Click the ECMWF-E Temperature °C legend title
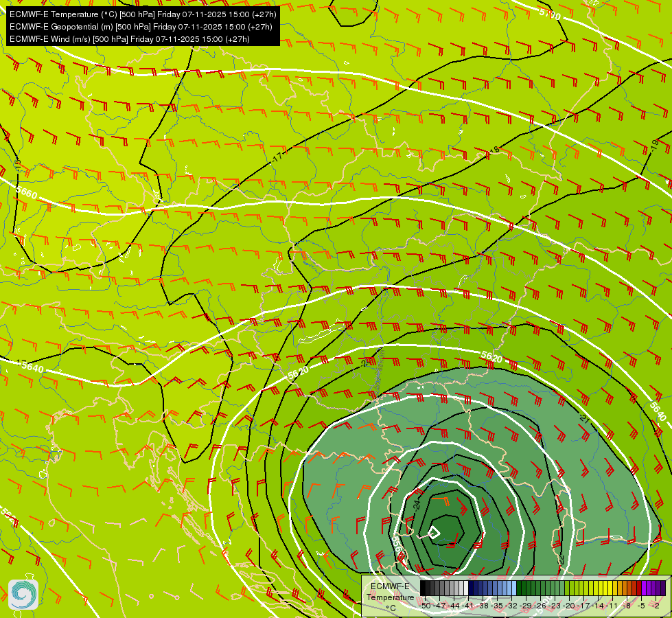Screen dimensions: 672x618 click(390, 597)
